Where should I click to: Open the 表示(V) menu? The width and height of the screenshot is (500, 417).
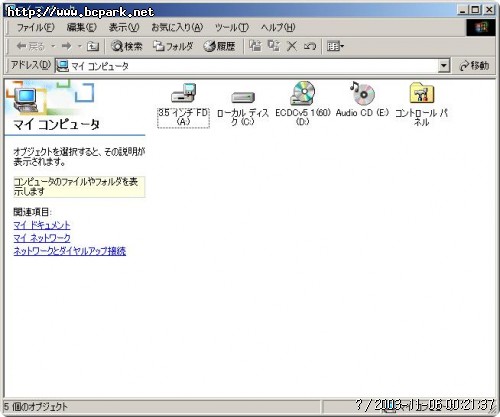pyautogui.click(x=124, y=27)
